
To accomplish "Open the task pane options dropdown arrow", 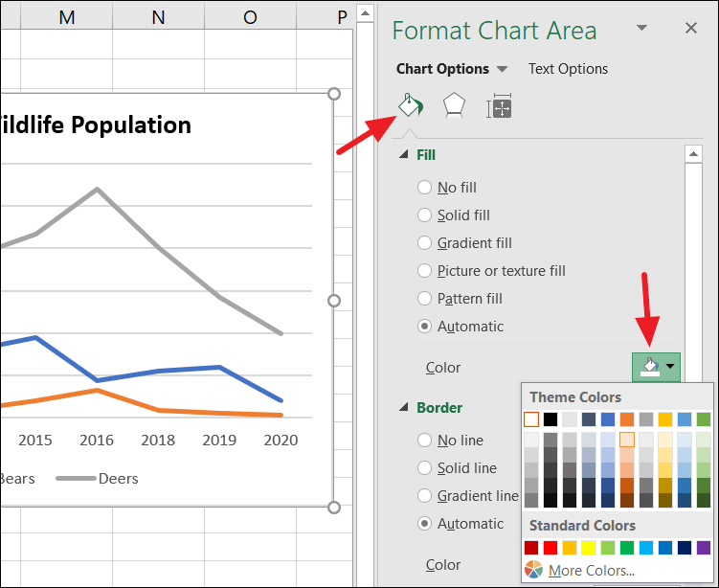I will click(642, 28).
